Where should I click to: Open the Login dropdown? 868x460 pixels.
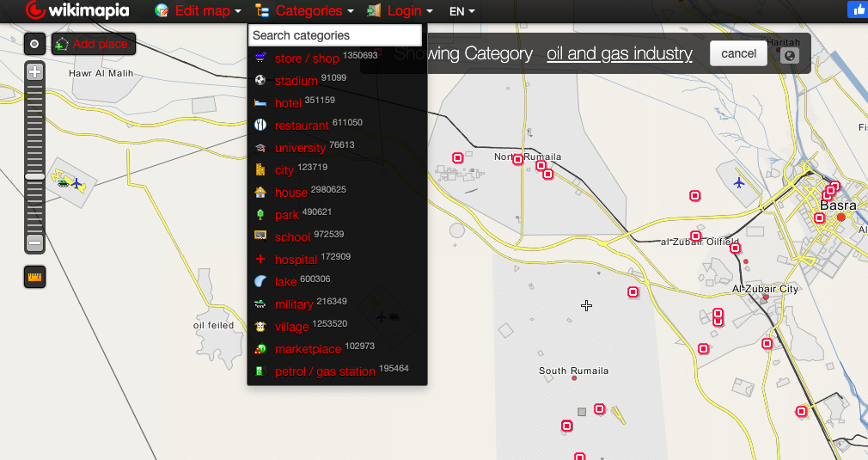click(x=410, y=10)
